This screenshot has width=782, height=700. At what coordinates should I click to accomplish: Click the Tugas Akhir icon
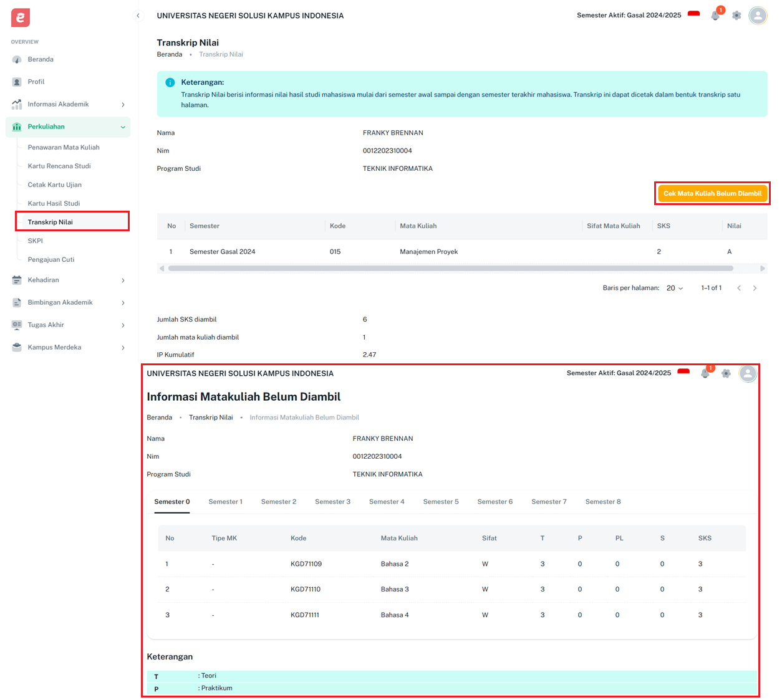(17, 325)
